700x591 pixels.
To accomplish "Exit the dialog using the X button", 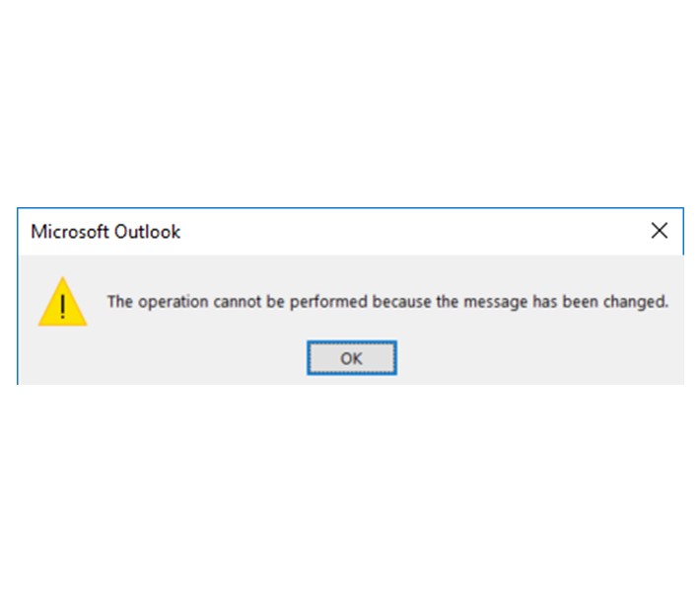I will (660, 231).
